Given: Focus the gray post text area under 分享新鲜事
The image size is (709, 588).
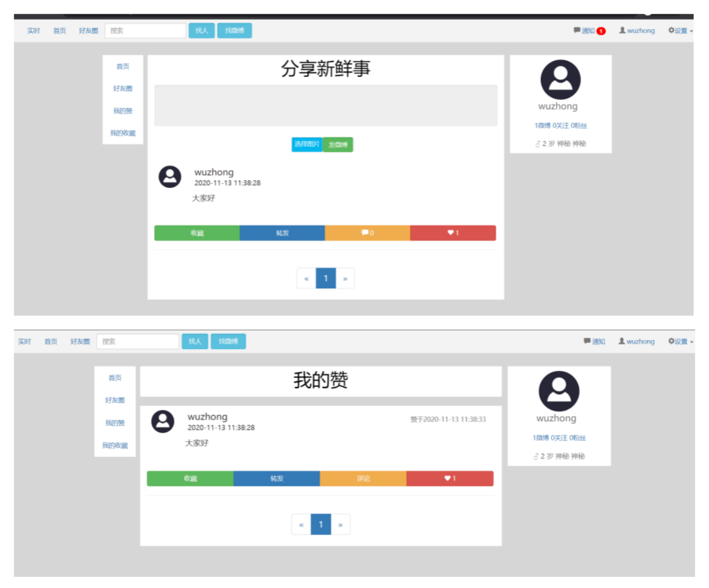Looking at the screenshot, I should [x=325, y=106].
